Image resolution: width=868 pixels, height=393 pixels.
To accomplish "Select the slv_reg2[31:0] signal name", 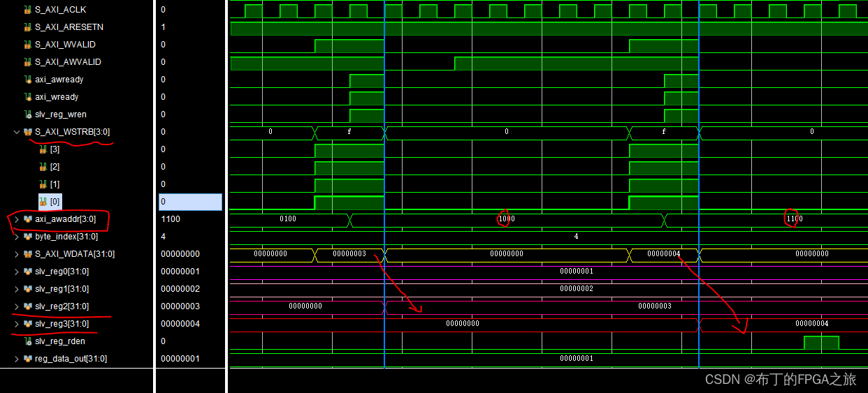I will 62,306.
